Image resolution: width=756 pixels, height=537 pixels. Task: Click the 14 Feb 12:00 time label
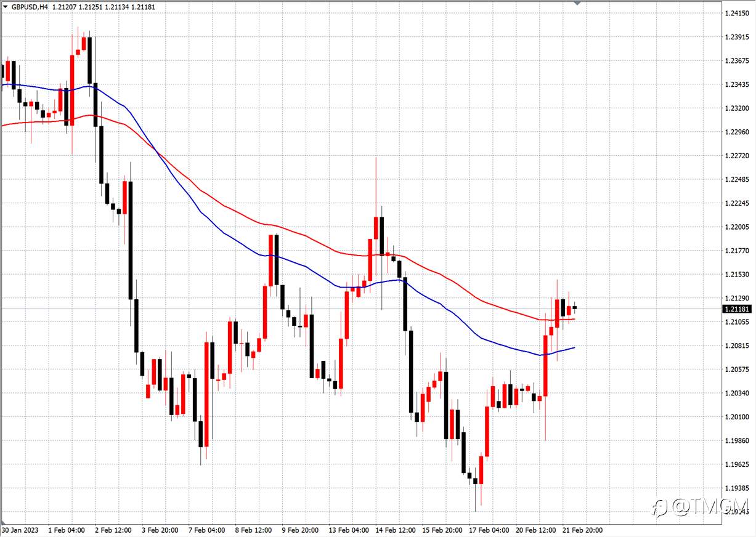tap(396, 530)
